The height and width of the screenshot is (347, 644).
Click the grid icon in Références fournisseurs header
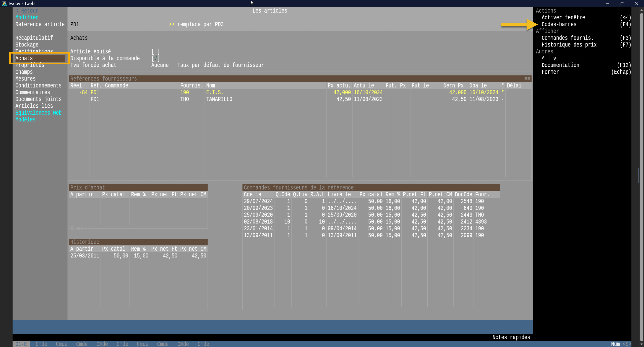527,79
